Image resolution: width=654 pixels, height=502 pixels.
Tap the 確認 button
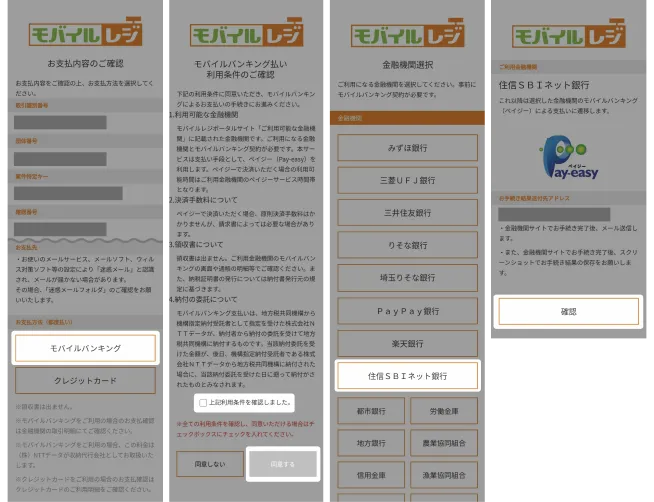pos(569,311)
